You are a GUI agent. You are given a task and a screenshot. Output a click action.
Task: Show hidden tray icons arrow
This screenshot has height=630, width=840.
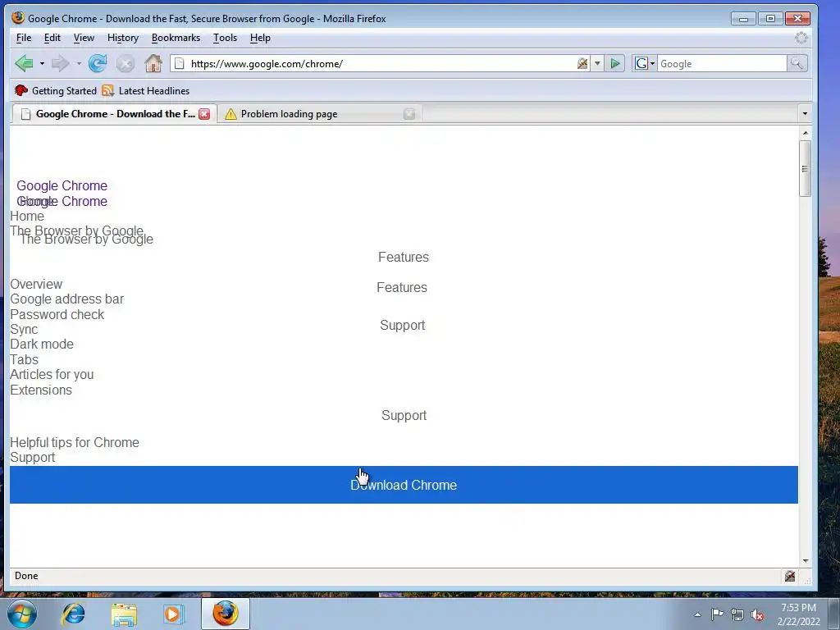697,614
